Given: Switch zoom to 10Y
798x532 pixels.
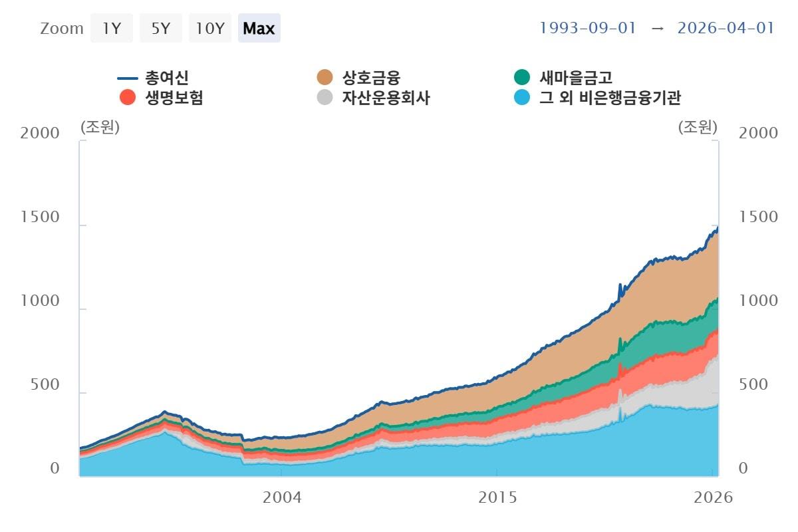Looking at the screenshot, I should click(210, 29).
